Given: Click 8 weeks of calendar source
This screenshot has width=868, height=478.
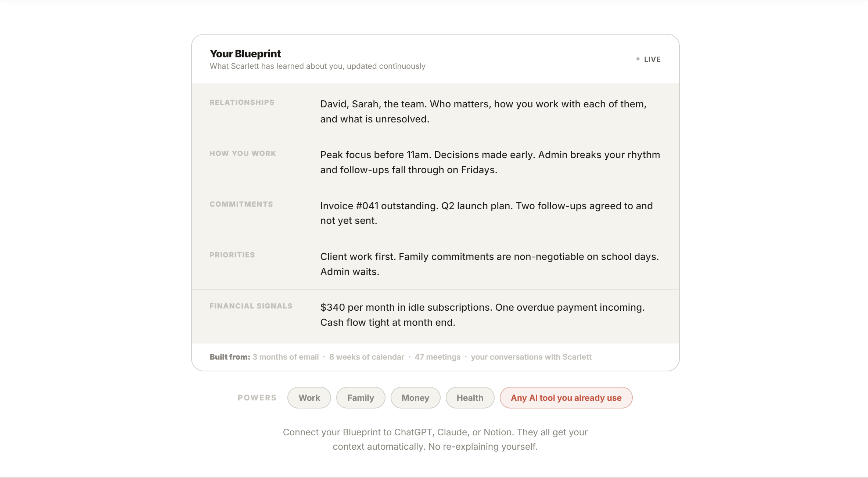Looking at the screenshot, I should (x=367, y=357).
